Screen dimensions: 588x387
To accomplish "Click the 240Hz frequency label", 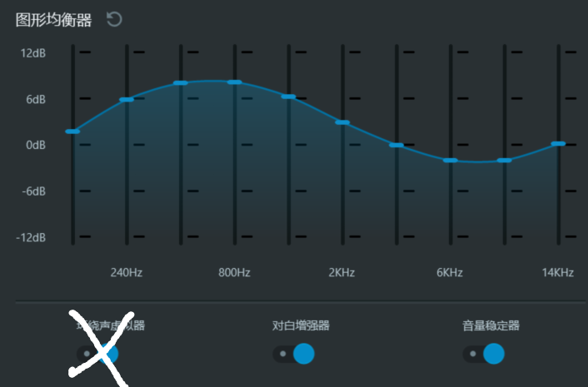I will click(x=127, y=272).
